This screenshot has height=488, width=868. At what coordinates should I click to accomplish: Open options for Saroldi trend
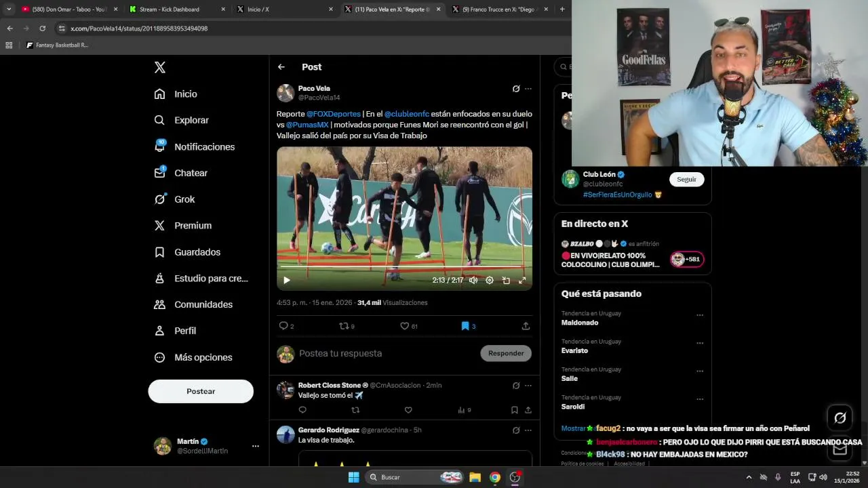tap(700, 399)
